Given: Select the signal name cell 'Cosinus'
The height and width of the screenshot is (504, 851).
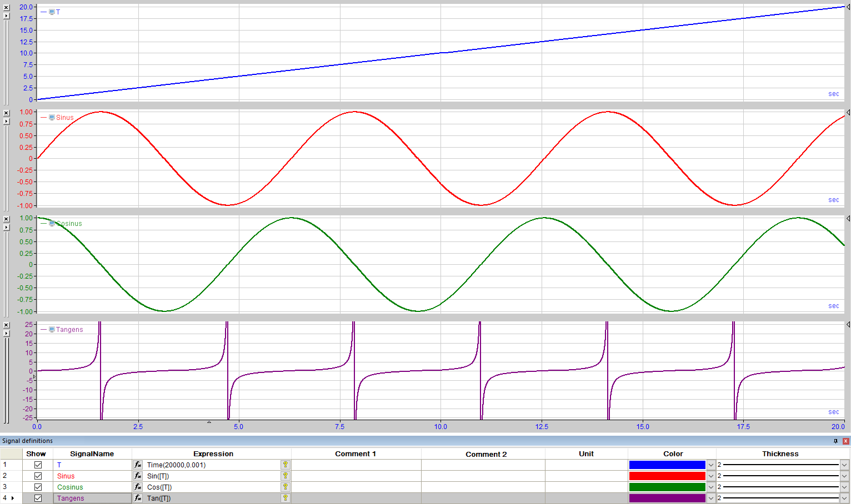Looking at the screenshot, I should pyautogui.click(x=92, y=487).
